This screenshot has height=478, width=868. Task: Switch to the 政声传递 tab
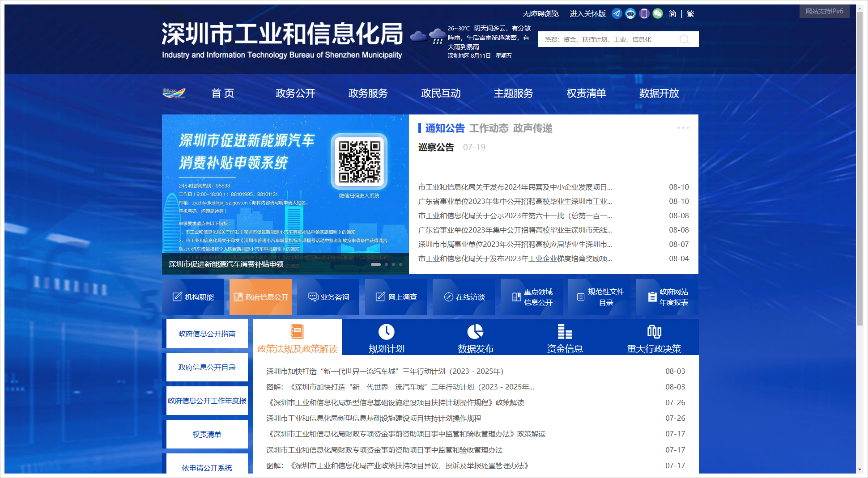(x=532, y=128)
